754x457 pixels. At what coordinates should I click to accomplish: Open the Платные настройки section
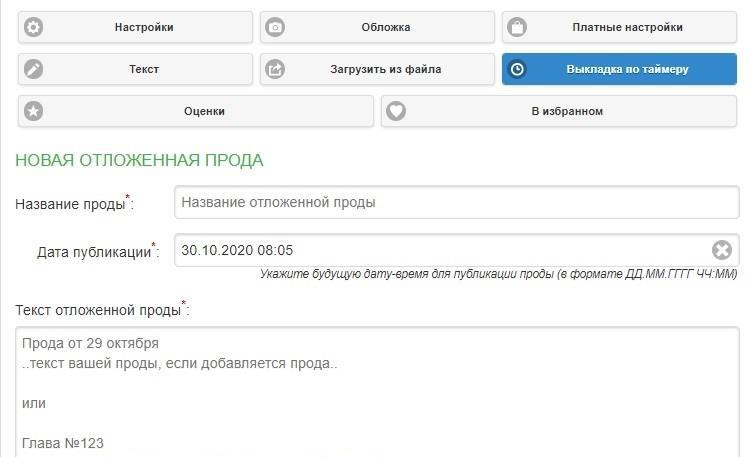click(x=627, y=27)
